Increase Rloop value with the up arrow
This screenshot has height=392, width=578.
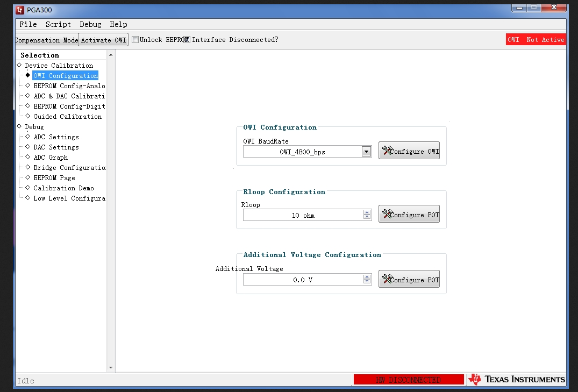coord(367,212)
